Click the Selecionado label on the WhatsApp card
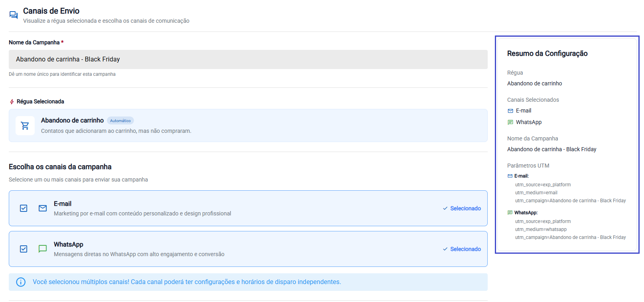 pos(465,249)
